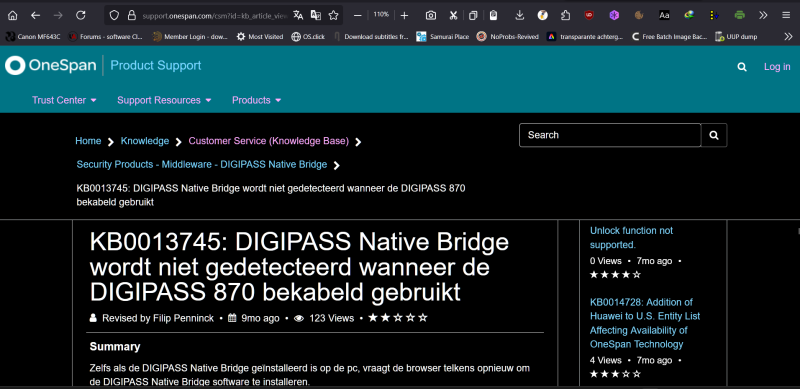
Task: Go to the Knowledge breadcrumb
Action: [145, 141]
